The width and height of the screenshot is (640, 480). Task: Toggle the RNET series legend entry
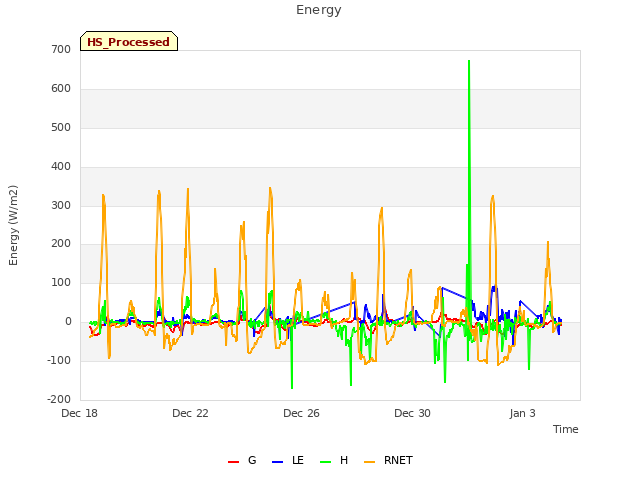point(388,460)
